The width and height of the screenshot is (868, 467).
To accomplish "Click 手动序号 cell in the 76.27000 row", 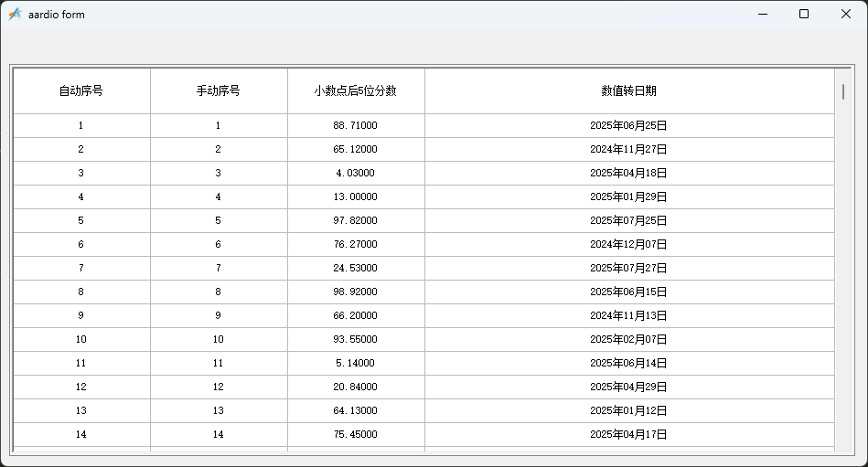I will coord(219,245).
